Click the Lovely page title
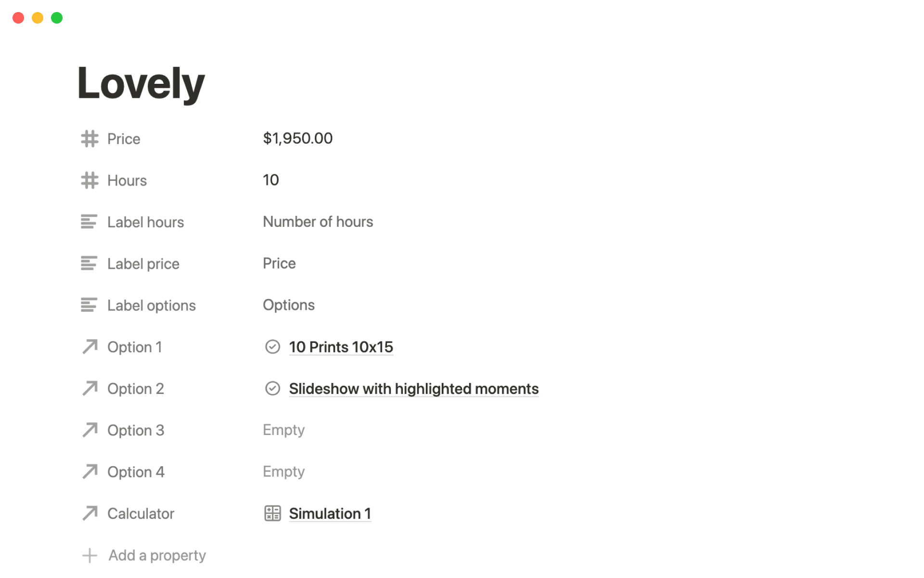Image resolution: width=924 pixels, height=578 pixels. pyautogui.click(x=141, y=84)
